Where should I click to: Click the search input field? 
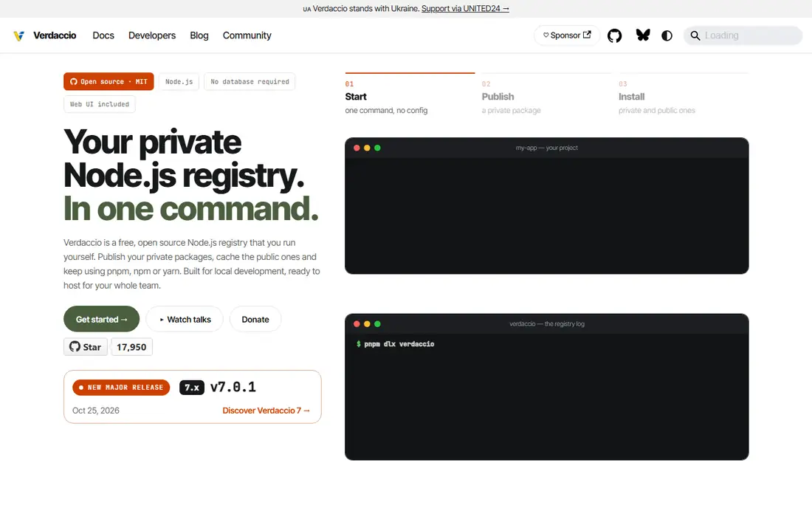pyautogui.click(x=743, y=35)
